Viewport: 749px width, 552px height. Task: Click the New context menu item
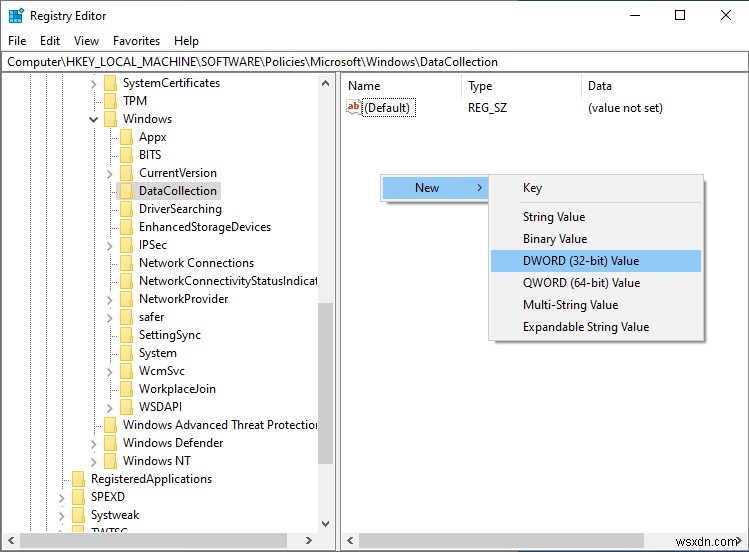pos(435,188)
